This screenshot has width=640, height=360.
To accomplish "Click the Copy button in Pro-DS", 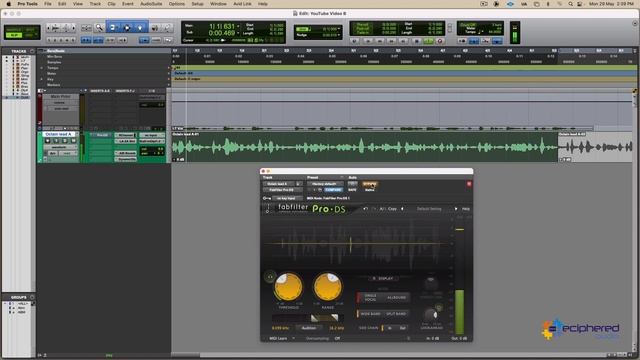I will pos(392,209).
